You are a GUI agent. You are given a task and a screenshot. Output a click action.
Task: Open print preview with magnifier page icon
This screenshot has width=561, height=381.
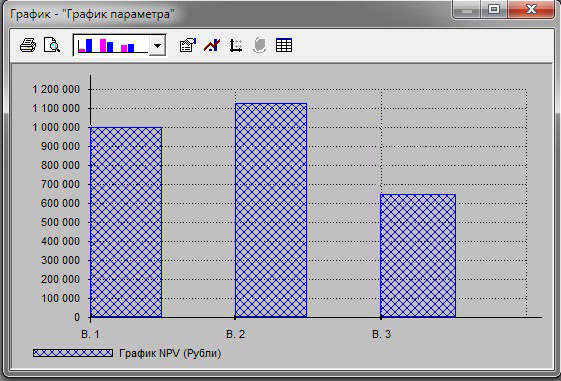[x=52, y=45]
